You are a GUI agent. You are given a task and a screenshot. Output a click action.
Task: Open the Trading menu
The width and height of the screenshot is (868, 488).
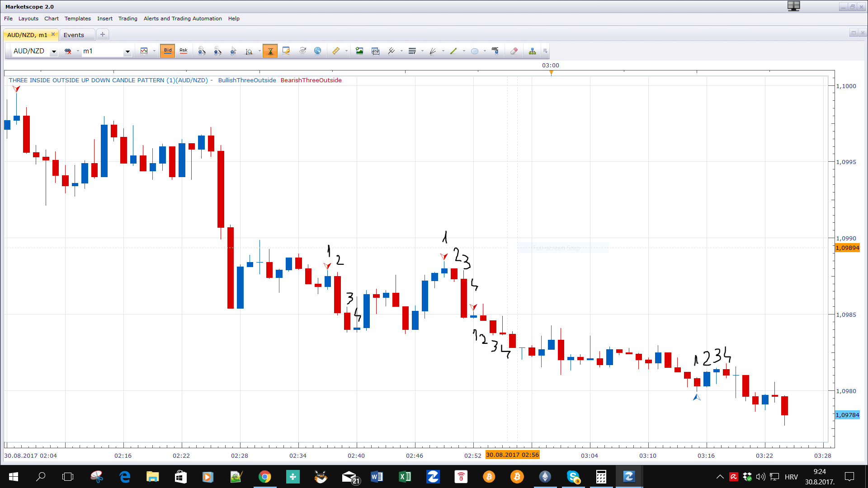[128, 19]
